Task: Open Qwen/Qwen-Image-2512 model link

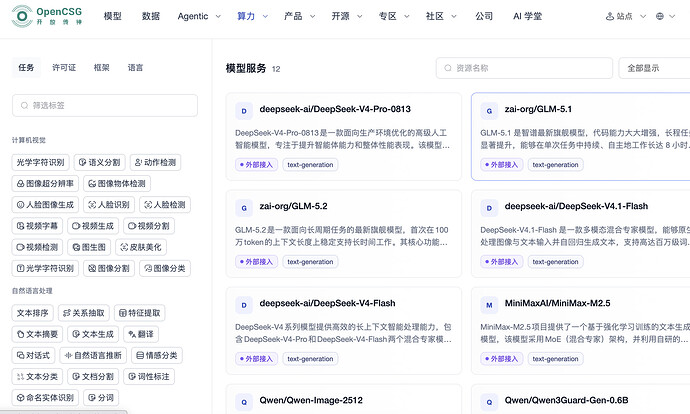Action: (x=311, y=400)
